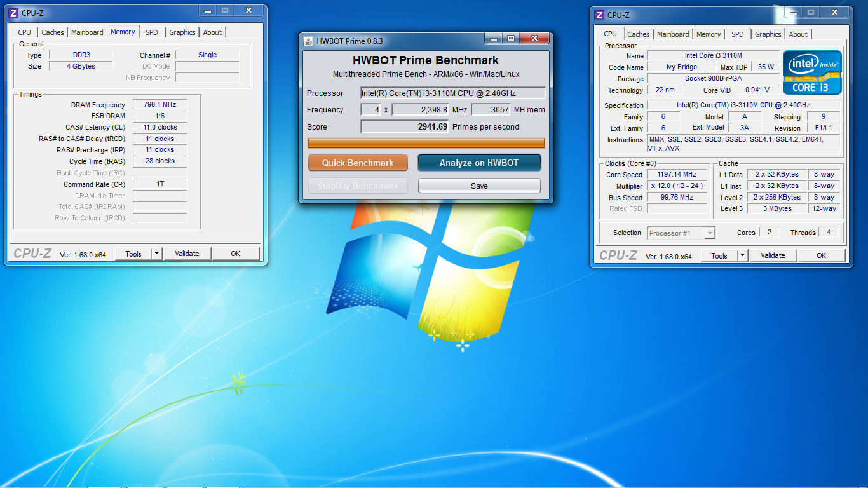Open Mainboard tab in right CPU-Z
Screen dimensions: 868x488
point(673,34)
